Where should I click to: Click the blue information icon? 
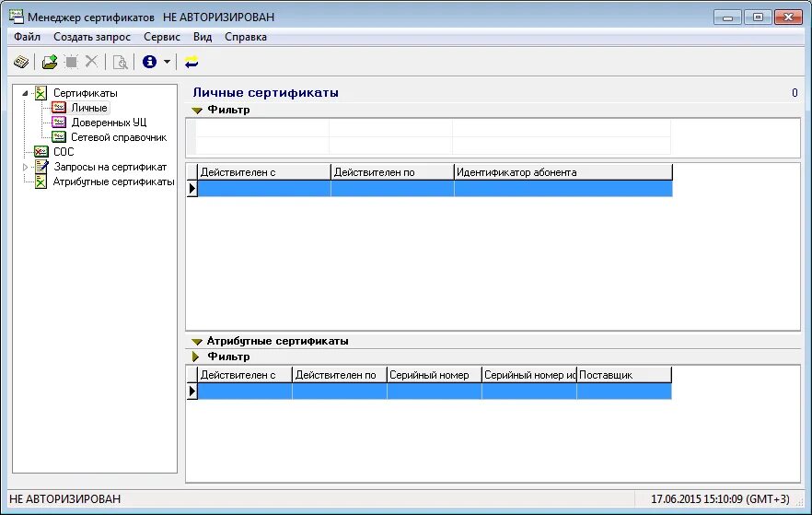tap(150, 62)
